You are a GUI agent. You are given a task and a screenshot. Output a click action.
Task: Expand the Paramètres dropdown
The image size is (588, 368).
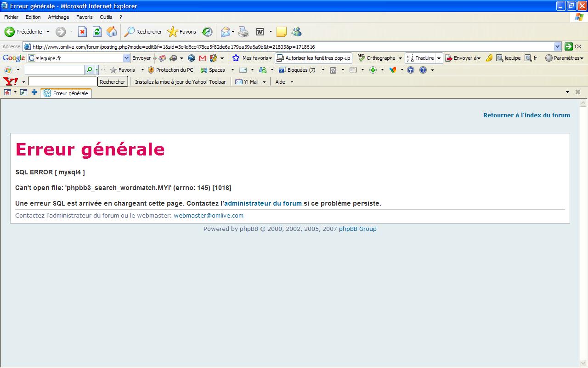(x=564, y=58)
